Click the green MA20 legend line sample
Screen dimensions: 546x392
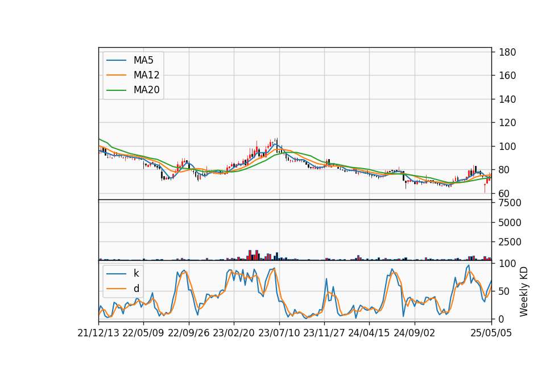(x=116, y=90)
